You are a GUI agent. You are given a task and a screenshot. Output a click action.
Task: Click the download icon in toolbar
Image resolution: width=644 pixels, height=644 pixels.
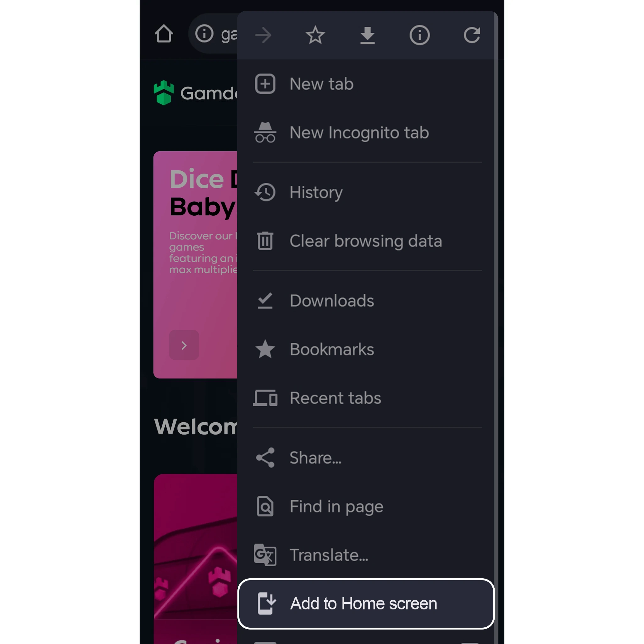point(368,35)
